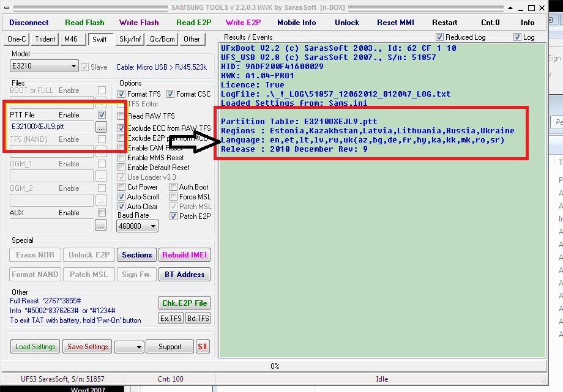Click Restart in the top bar
563x392 pixels.
pos(444,22)
